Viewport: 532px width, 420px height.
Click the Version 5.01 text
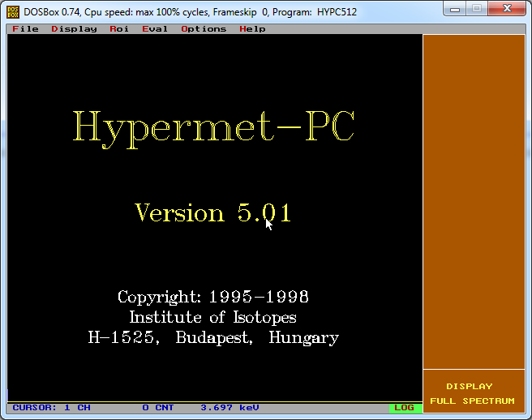pos(213,212)
